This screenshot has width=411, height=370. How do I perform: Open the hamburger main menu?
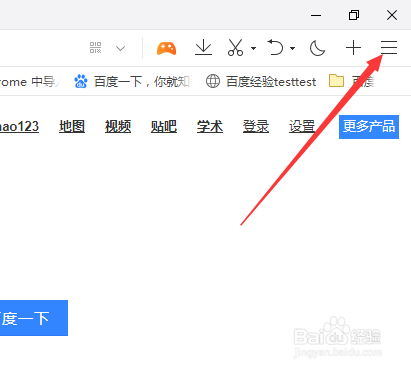(x=389, y=47)
